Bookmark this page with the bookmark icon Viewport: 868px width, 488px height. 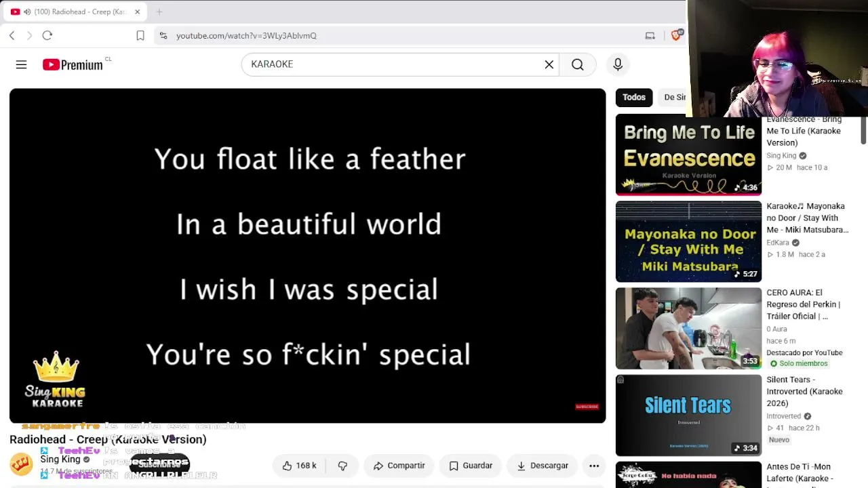coord(140,35)
